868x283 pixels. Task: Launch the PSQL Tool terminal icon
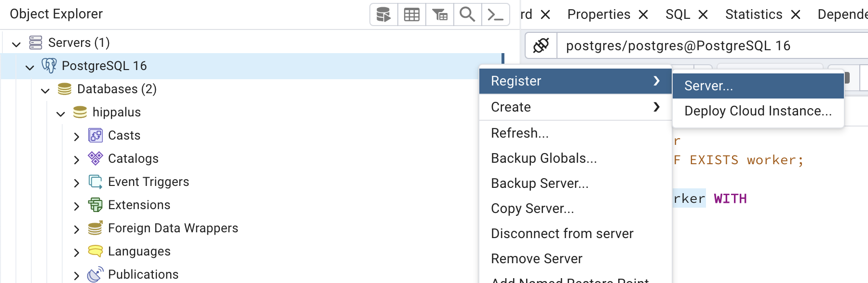pos(496,14)
